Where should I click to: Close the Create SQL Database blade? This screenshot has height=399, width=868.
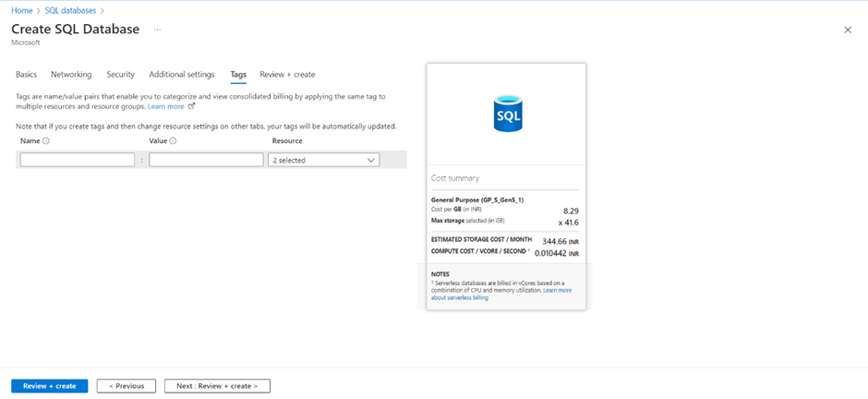[848, 30]
